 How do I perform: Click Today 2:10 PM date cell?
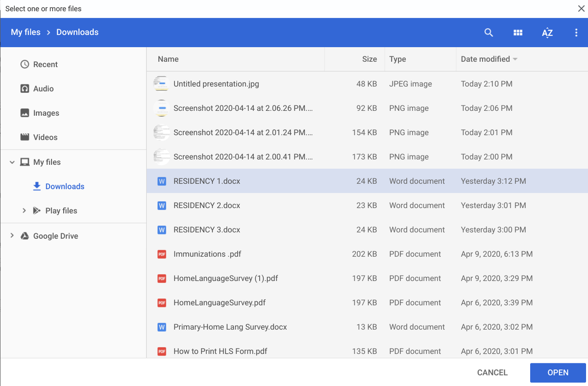[x=487, y=84]
